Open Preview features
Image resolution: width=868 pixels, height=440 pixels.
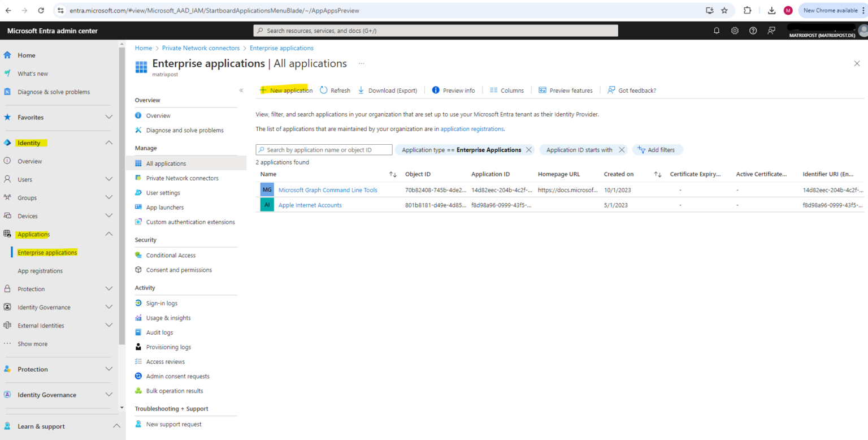566,90
